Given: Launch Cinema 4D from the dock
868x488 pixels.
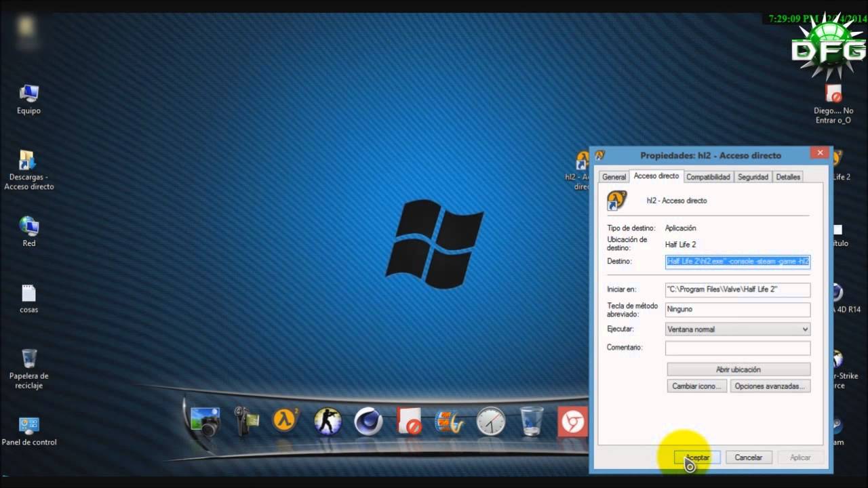Looking at the screenshot, I should pos(368,422).
